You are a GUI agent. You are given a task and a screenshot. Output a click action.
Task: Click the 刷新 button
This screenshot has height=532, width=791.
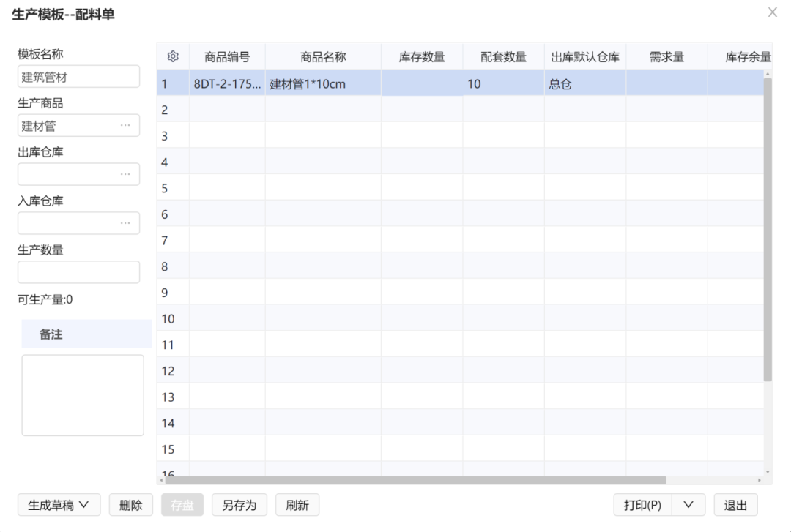tap(297, 505)
